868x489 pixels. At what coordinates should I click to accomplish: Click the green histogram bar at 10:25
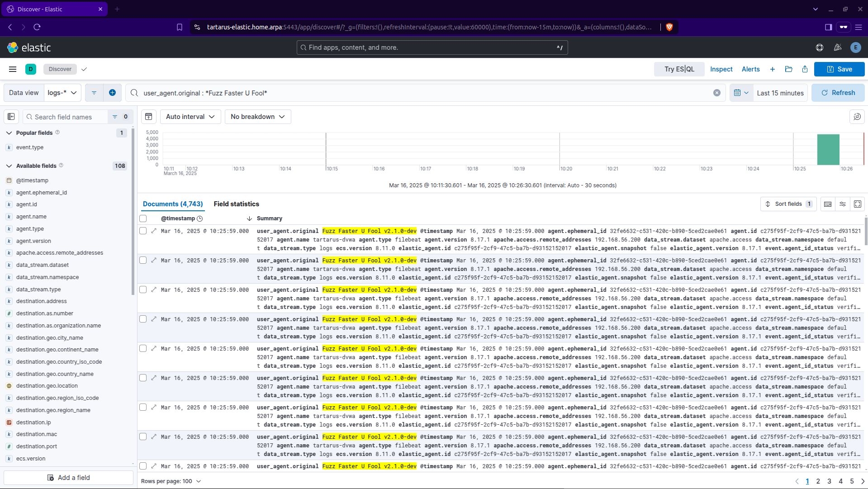[x=828, y=150]
